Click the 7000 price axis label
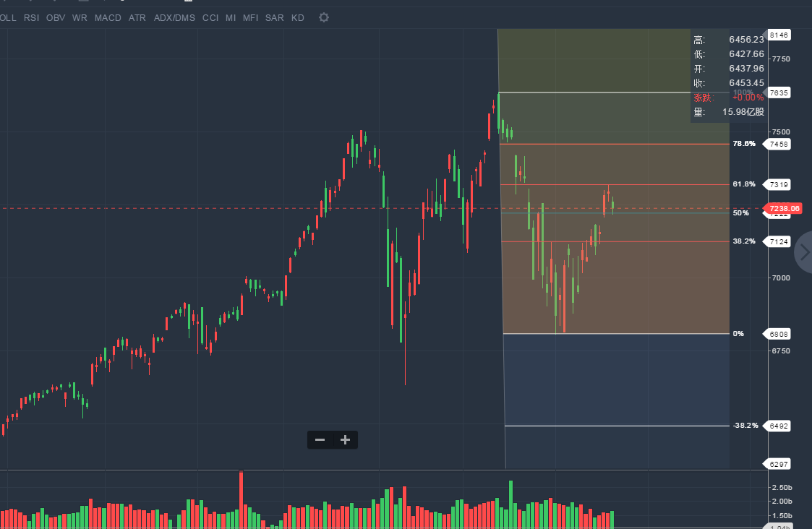Viewport: 812px width, 529px height. coord(781,278)
